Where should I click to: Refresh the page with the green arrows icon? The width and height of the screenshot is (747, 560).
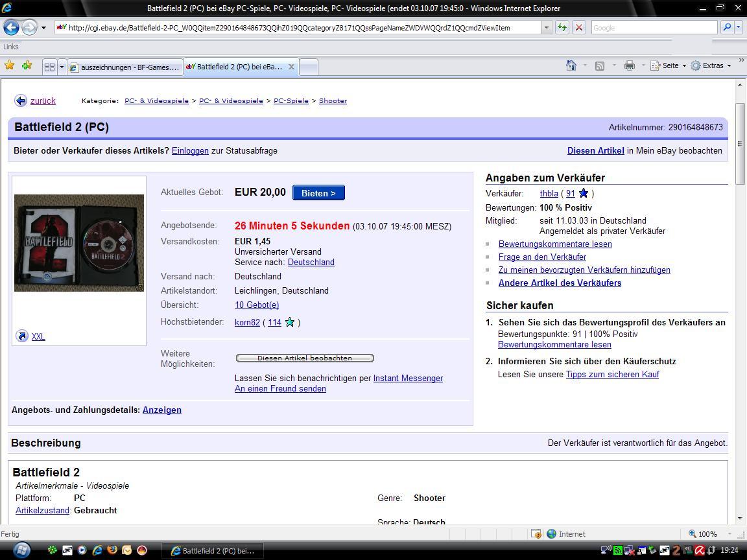562,28
